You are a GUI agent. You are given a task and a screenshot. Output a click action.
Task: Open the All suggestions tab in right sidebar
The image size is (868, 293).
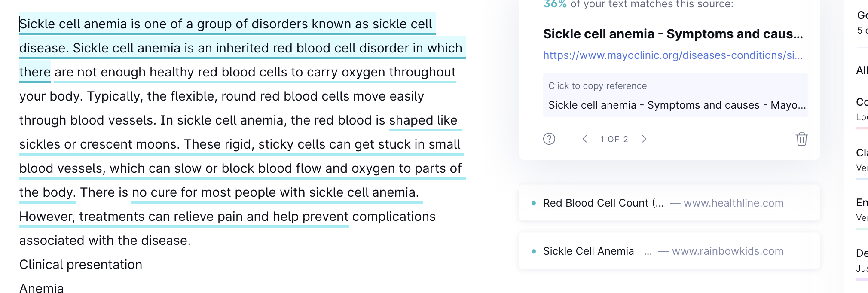click(862, 70)
